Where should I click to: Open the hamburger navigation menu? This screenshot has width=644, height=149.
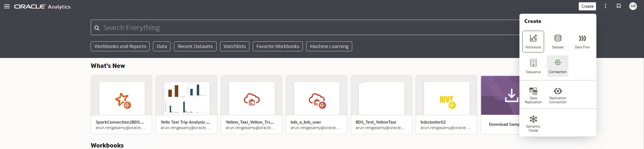7,6
